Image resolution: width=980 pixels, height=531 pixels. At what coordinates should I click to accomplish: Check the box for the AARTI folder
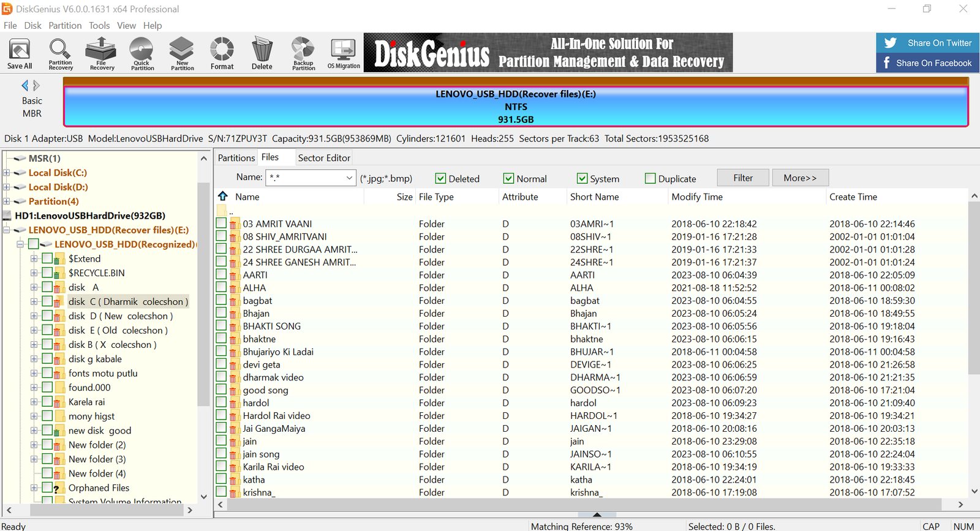[x=221, y=274]
